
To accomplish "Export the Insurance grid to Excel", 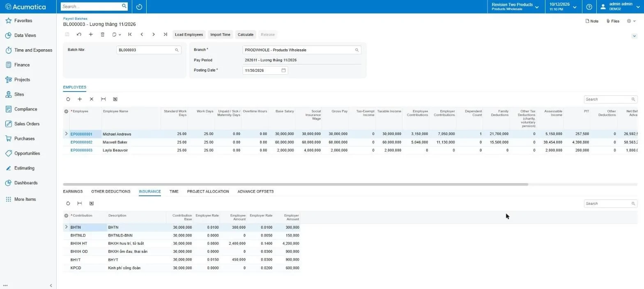I will point(92,204).
